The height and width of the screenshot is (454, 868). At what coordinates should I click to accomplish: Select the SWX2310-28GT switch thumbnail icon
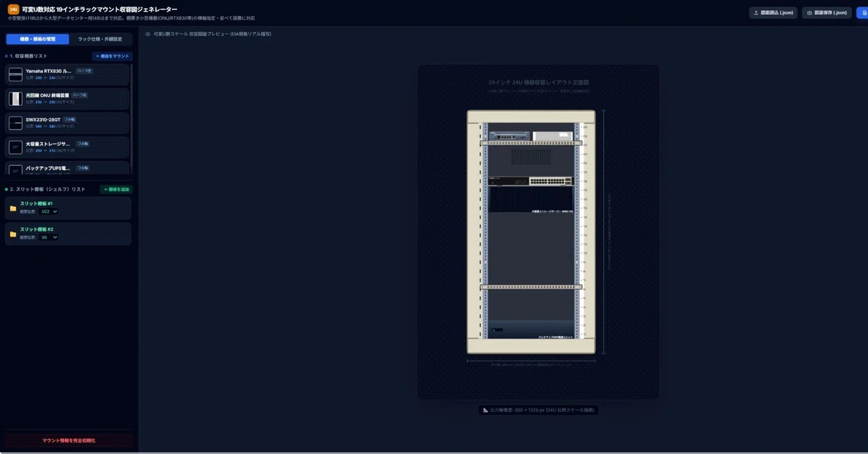pos(16,123)
